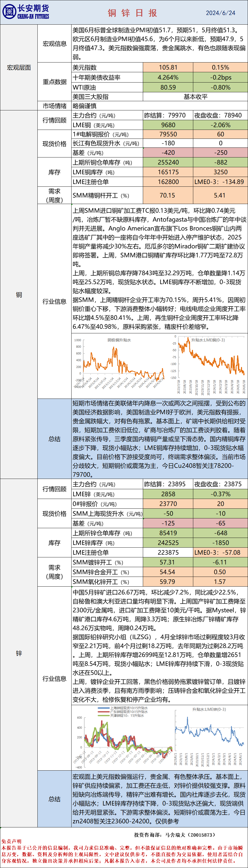Select the 宏观层面 section label

click(19, 68)
